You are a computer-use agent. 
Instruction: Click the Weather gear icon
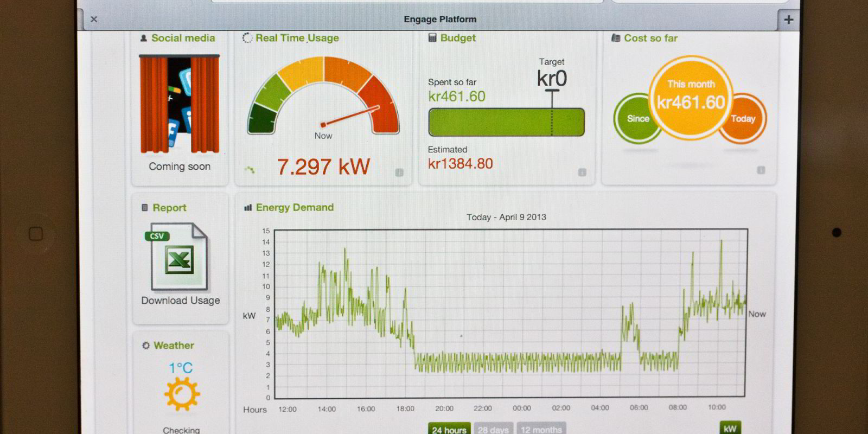[145, 346]
